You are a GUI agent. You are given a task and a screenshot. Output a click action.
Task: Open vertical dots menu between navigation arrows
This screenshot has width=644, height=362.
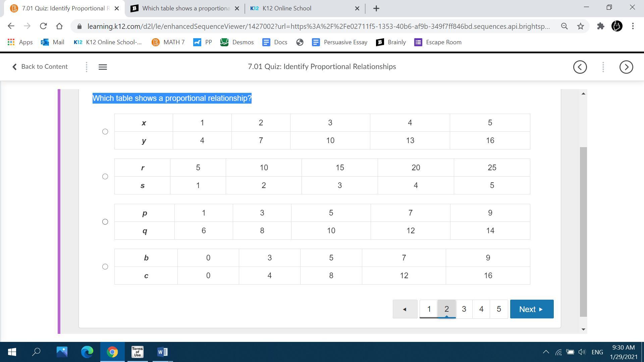coord(603,67)
